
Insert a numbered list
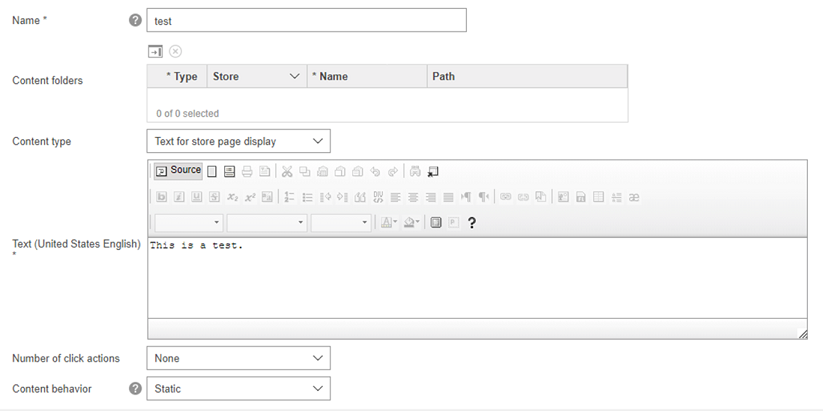point(289,197)
